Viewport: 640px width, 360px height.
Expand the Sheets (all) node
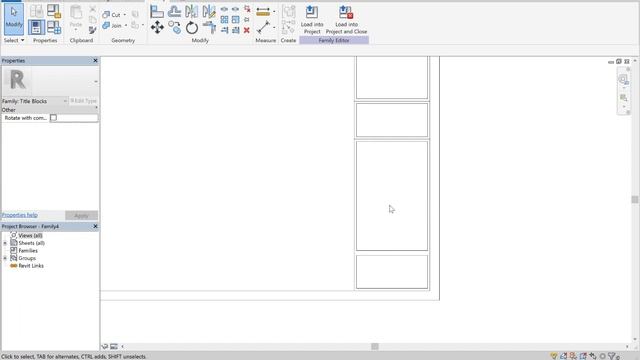coord(5,243)
